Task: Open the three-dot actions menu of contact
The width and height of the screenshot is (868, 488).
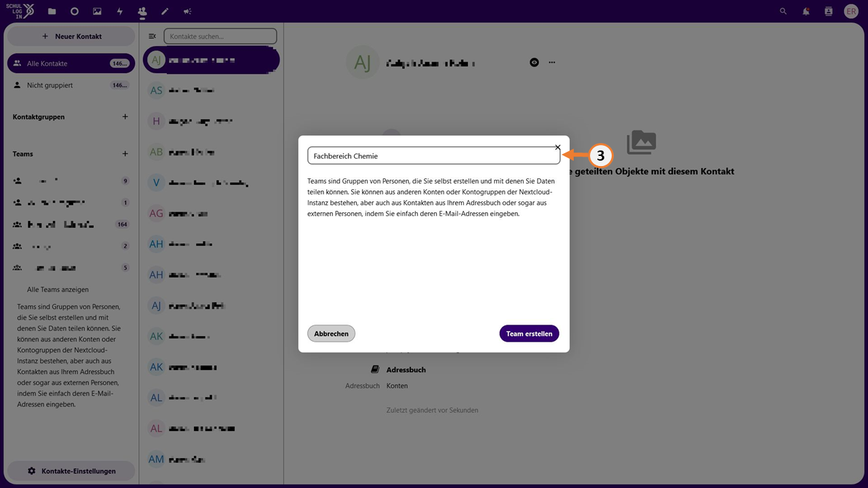Action: point(552,62)
